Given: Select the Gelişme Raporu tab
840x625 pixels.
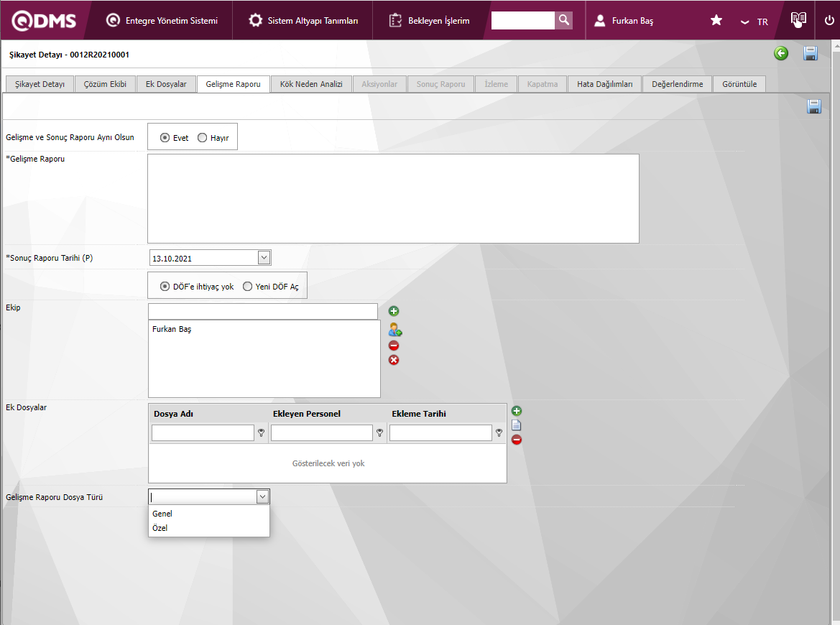Looking at the screenshot, I should tap(233, 84).
